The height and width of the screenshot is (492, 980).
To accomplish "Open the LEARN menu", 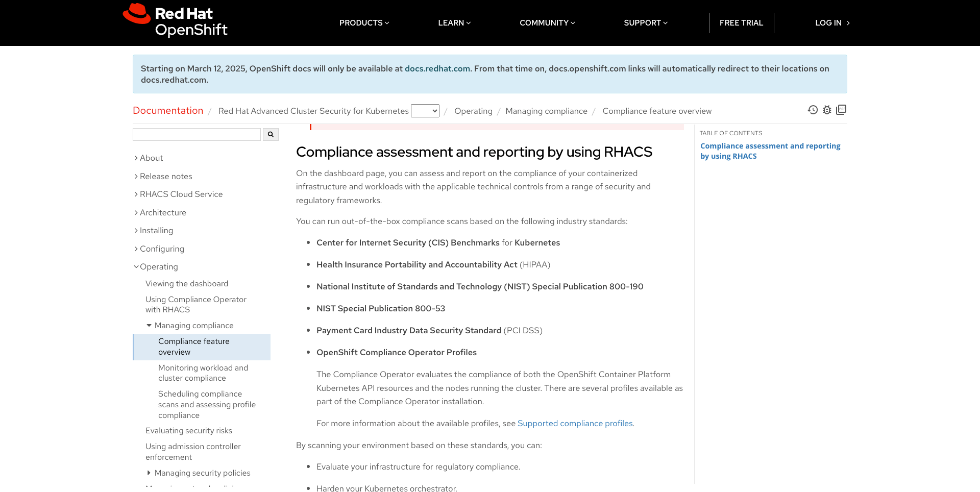I will click(x=454, y=23).
